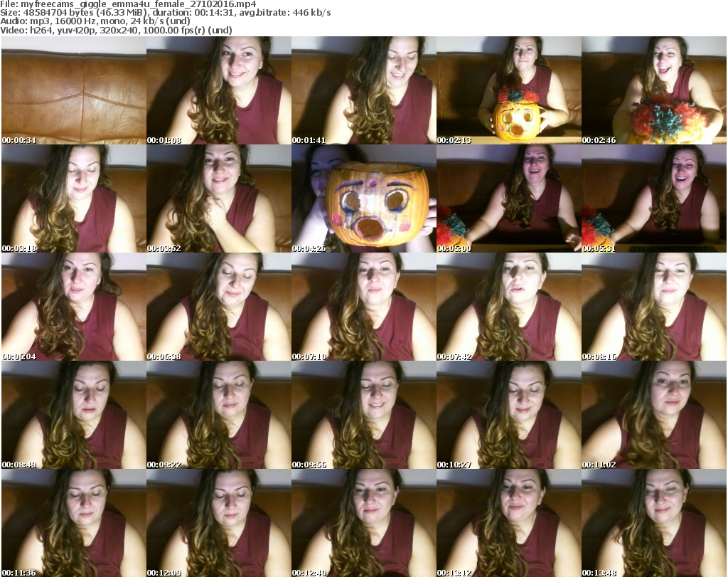Select the frame at timestamp 00:01:08
Screen dimensions: 728x577
[218, 90]
